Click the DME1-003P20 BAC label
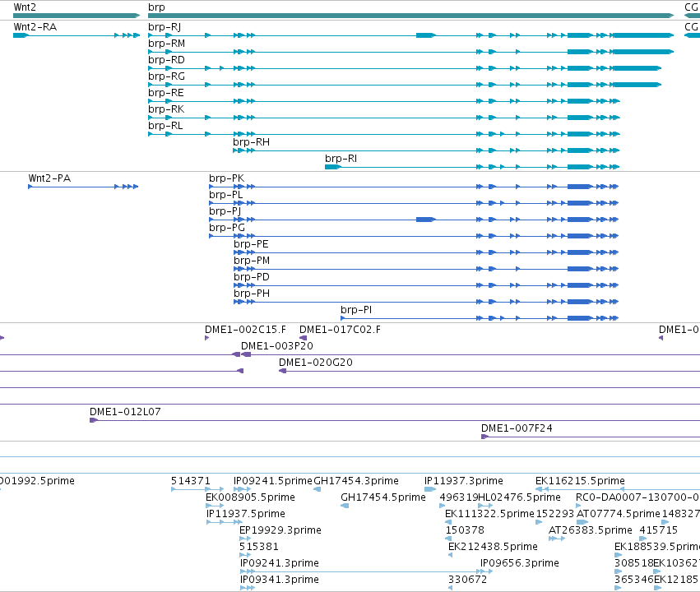The height and width of the screenshot is (592, 700). tap(276, 345)
